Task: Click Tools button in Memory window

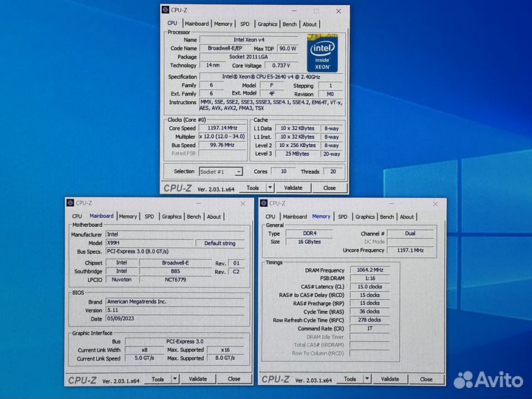Action: pyautogui.click(x=349, y=379)
